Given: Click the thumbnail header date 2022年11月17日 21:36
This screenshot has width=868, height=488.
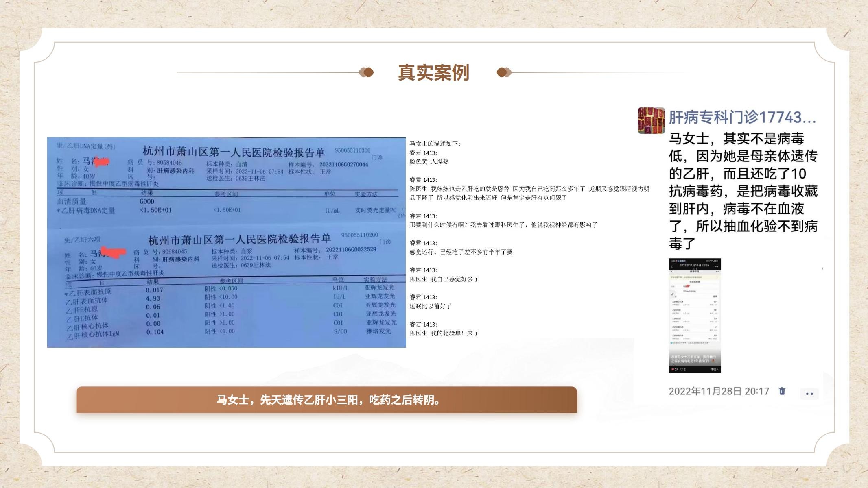Looking at the screenshot, I should (x=695, y=265).
